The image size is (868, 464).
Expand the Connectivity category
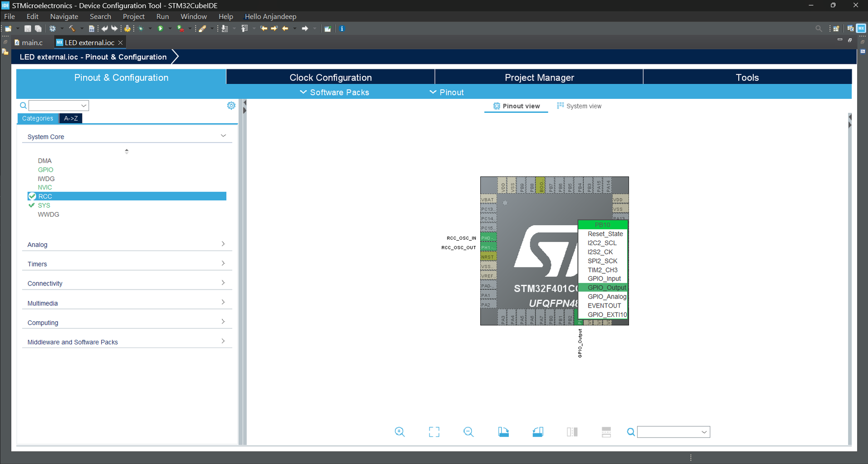[127, 283]
